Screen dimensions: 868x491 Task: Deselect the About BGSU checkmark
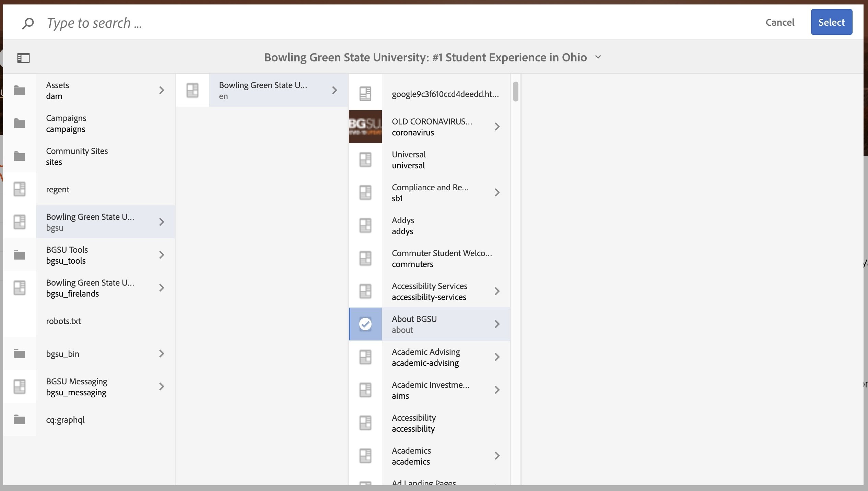click(x=365, y=324)
